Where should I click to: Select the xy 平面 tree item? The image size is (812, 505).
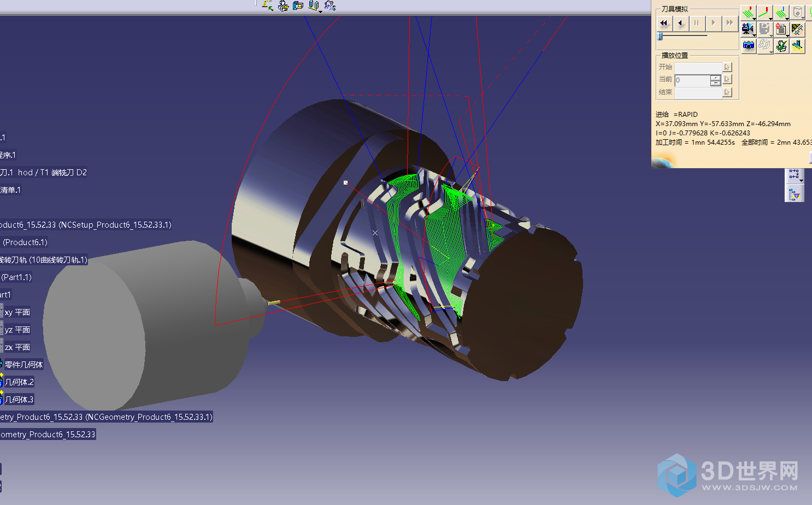tap(17, 312)
